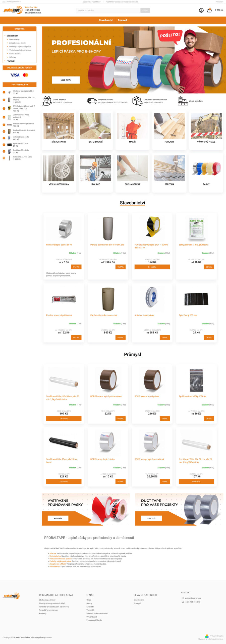226x644 pixels.
Task: Click the KUP TEĎ! banner button
Action: pos(66,80)
